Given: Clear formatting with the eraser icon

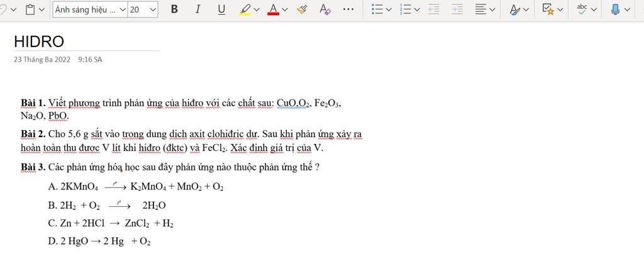Looking at the screenshot, I should 325,9.
